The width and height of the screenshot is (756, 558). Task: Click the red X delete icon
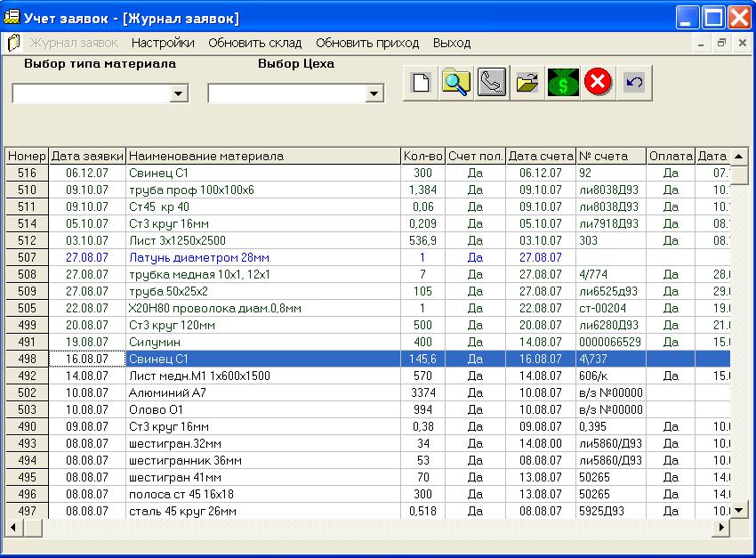(598, 82)
